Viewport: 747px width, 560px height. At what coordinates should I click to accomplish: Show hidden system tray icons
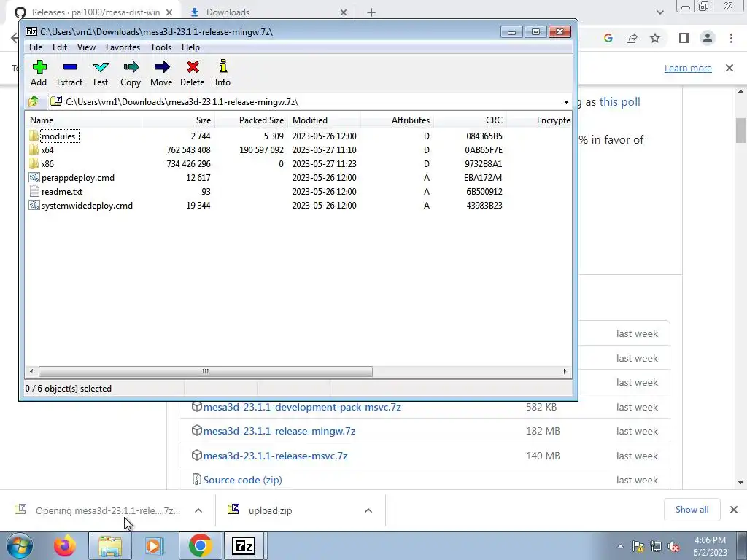click(x=620, y=547)
